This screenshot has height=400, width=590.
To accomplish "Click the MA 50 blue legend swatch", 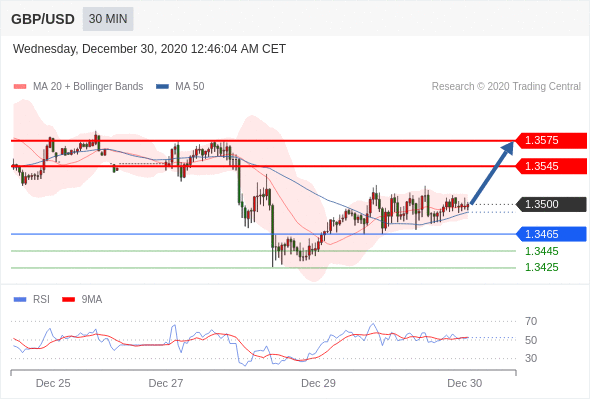I will 162,87.
